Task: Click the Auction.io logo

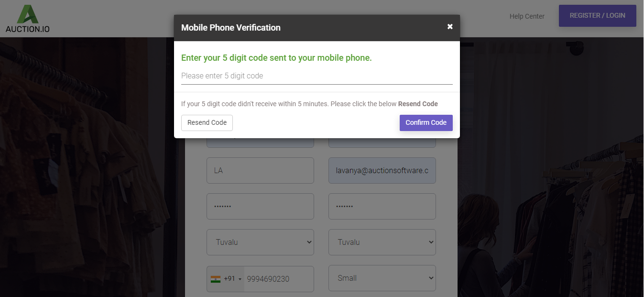Action: (x=27, y=19)
